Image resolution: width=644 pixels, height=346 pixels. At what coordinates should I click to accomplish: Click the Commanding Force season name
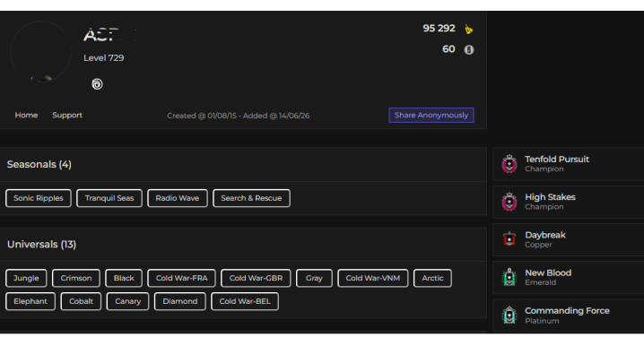point(567,311)
